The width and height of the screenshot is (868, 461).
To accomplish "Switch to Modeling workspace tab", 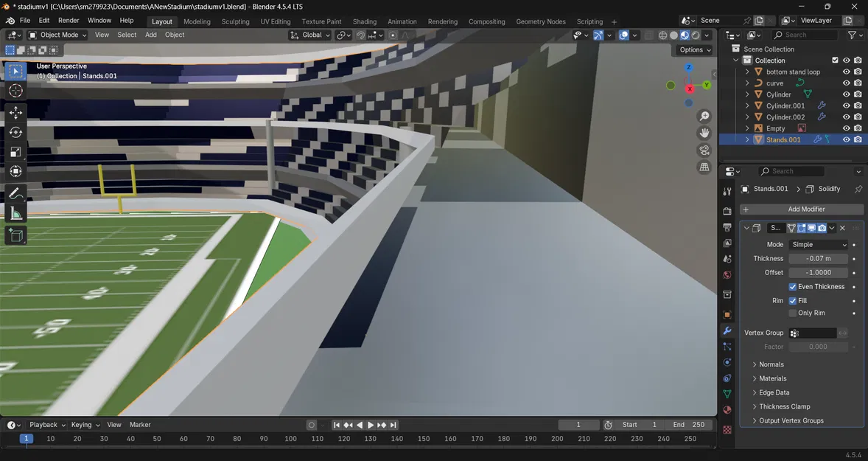I will (x=197, y=21).
